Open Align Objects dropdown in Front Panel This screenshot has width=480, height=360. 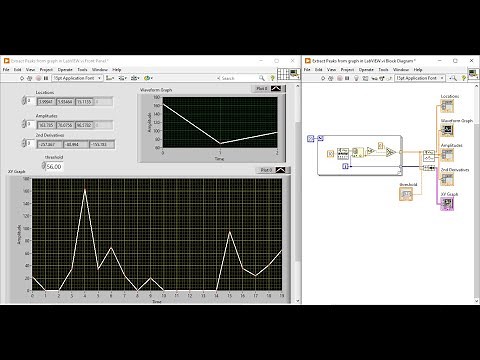[x=110, y=78]
